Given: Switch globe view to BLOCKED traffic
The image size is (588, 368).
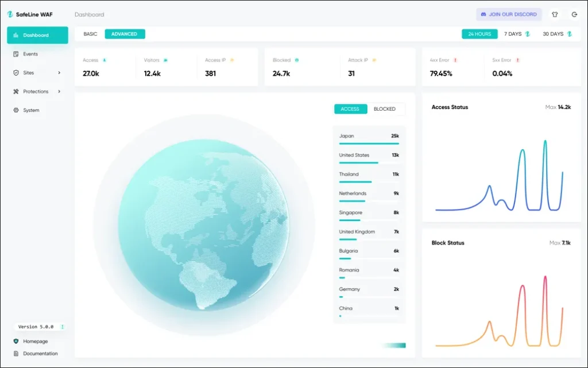Looking at the screenshot, I should (x=385, y=109).
